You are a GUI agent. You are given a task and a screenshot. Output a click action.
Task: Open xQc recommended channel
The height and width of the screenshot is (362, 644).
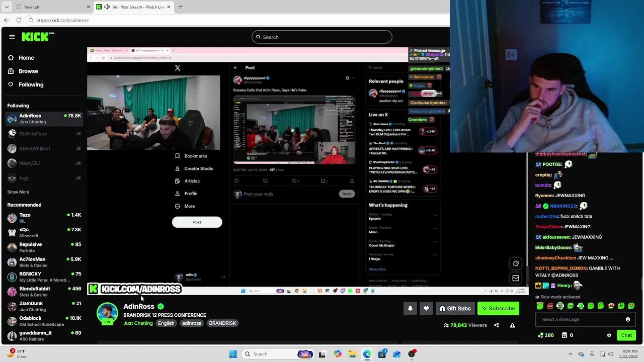[44, 233]
